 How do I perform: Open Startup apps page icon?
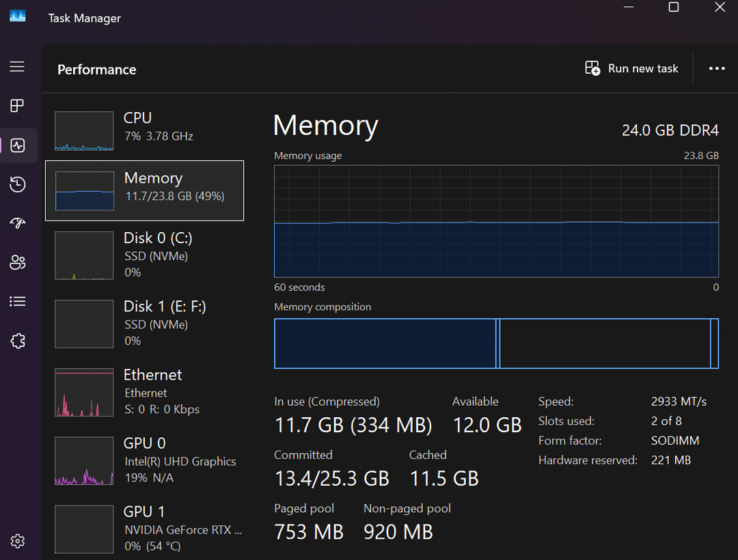coord(18,223)
